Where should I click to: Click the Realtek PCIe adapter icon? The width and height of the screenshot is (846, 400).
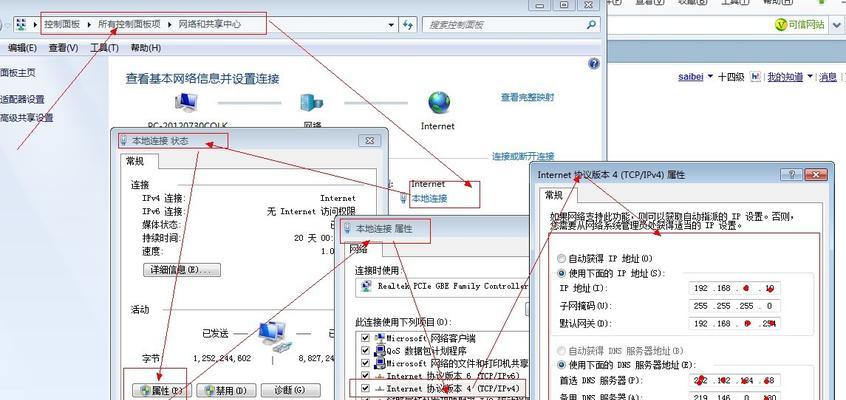[x=367, y=286]
